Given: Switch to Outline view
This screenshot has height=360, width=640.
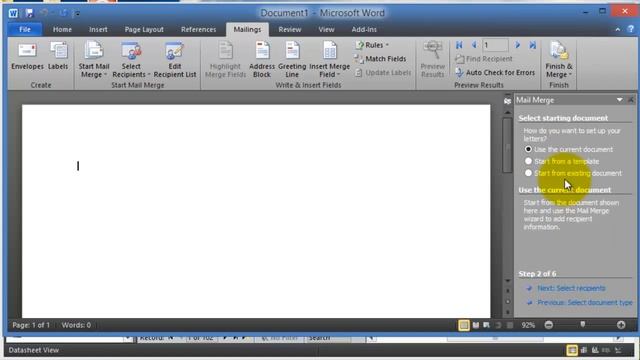Looking at the screenshot, I should pyautogui.click(x=498, y=325).
